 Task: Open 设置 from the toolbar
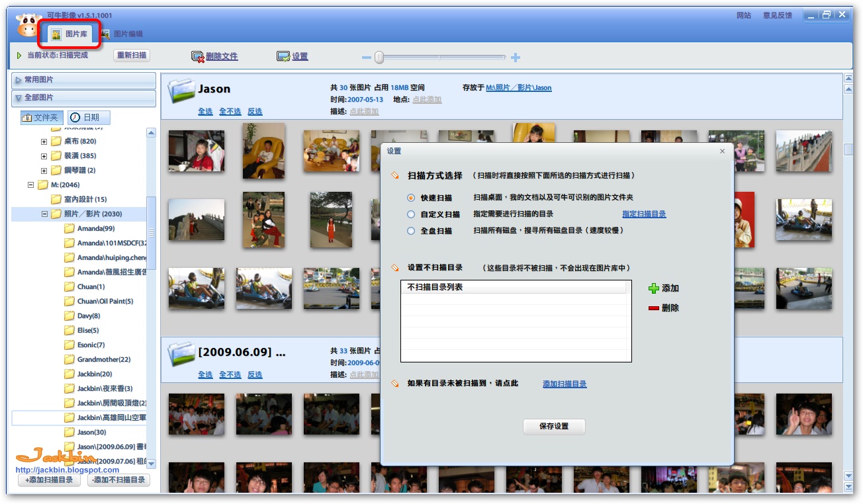click(x=293, y=57)
